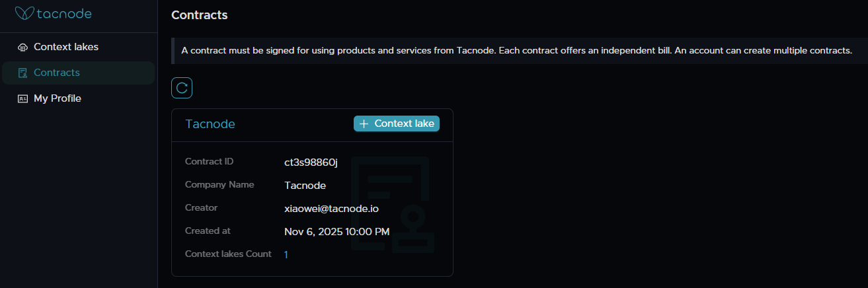Click the contract stamp watermark graphic
Viewport: 868px width, 288px height.
tap(391, 205)
